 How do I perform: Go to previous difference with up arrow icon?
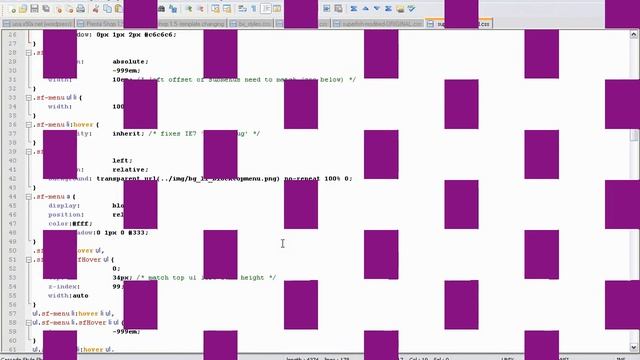coord(365,9)
